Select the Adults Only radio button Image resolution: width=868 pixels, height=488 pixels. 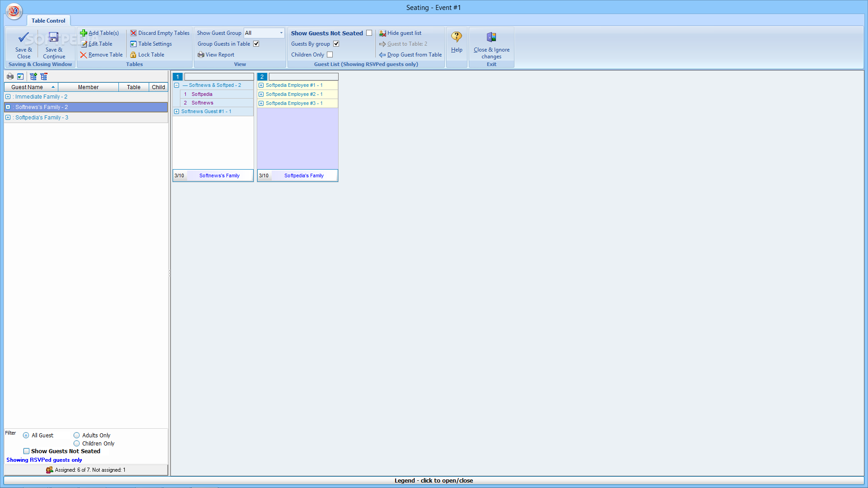76,436
